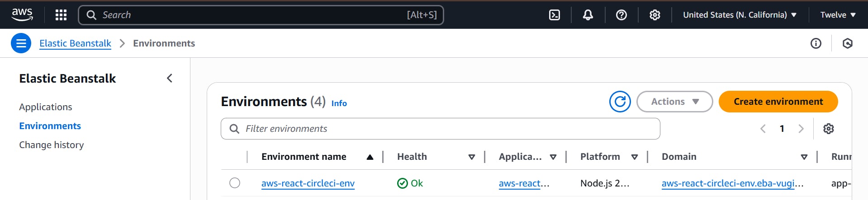The image size is (868, 200).
Task: Open table preferences gear icon
Action: (x=829, y=129)
